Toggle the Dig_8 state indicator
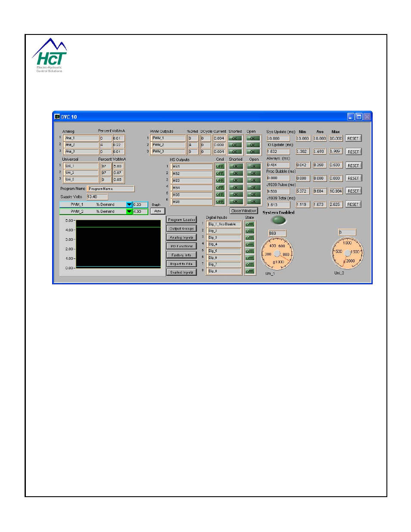 click(249, 271)
